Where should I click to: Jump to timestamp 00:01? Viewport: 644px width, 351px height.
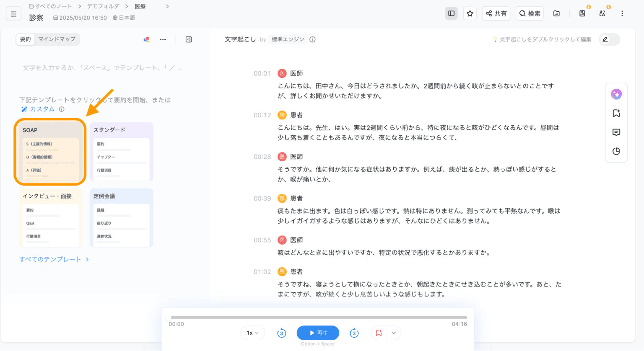click(x=262, y=73)
